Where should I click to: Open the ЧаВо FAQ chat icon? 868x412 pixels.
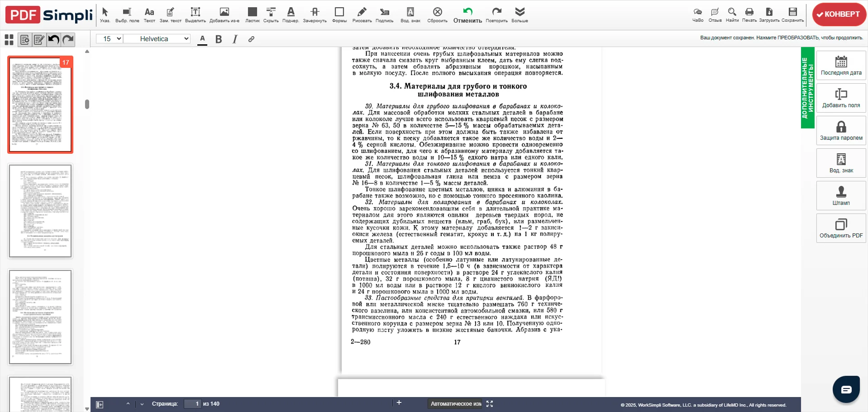click(698, 14)
